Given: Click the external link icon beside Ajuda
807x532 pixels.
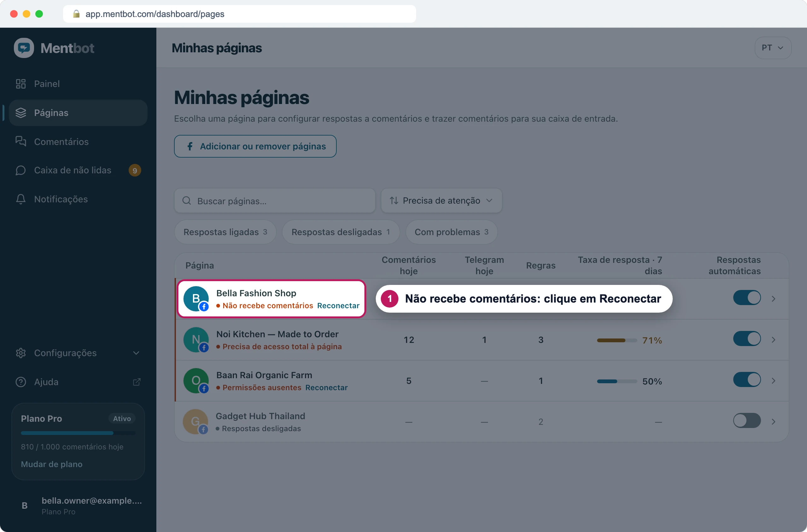Looking at the screenshot, I should tap(136, 382).
